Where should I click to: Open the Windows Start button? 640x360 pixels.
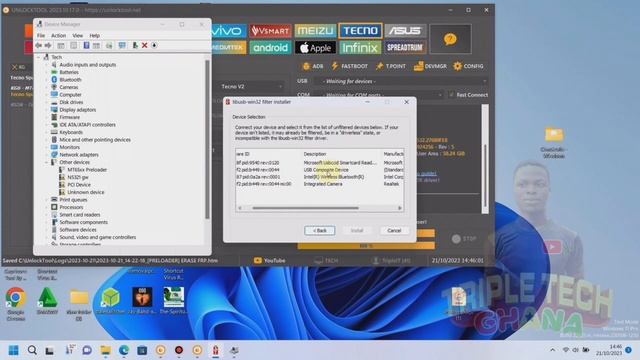13,350
